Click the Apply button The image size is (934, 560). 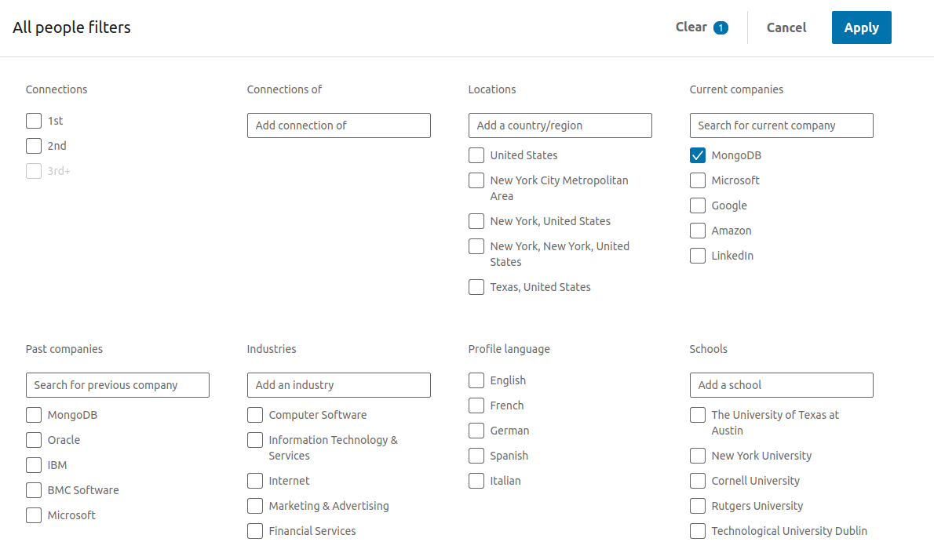[861, 27]
